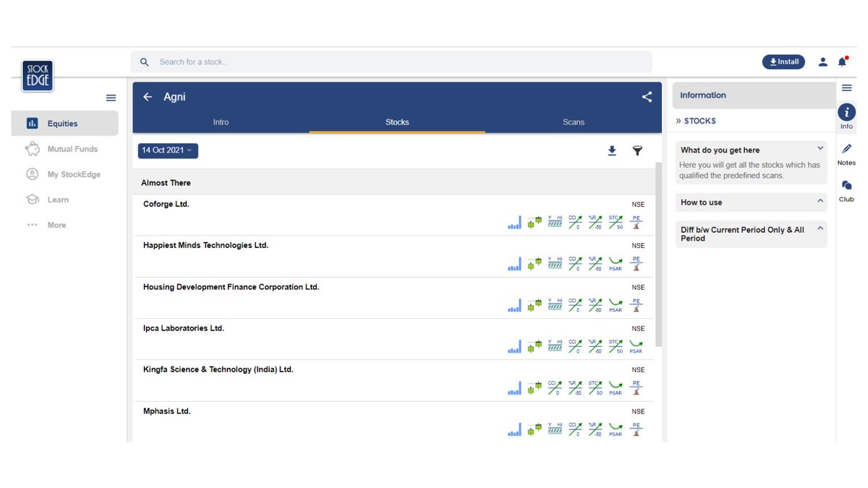Image resolution: width=868 pixels, height=488 pixels.
Task: Click Coforge PE scan icon
Action: (x=636, y=223)
